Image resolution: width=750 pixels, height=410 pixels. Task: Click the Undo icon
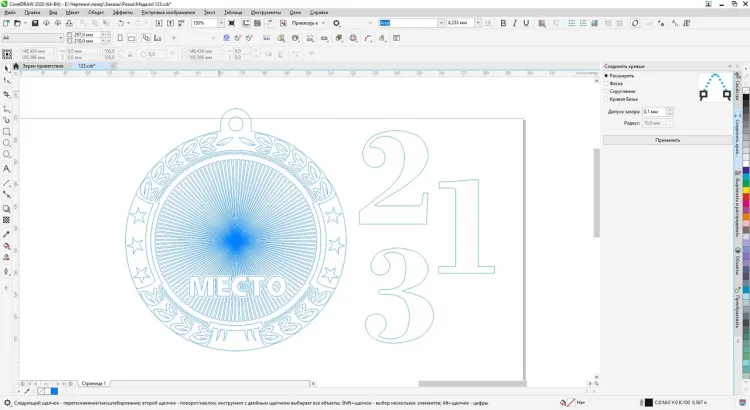(121, 23)
